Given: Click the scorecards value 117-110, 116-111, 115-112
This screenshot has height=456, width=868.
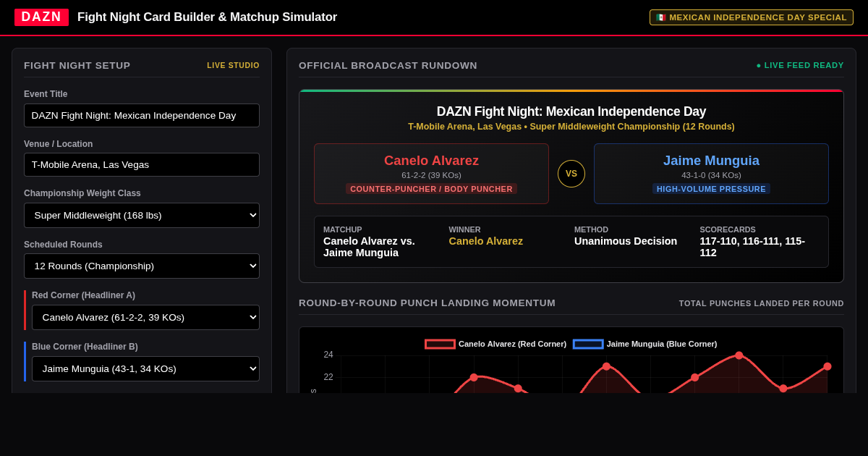Looking at the screenshot, I should pos(752,247).
